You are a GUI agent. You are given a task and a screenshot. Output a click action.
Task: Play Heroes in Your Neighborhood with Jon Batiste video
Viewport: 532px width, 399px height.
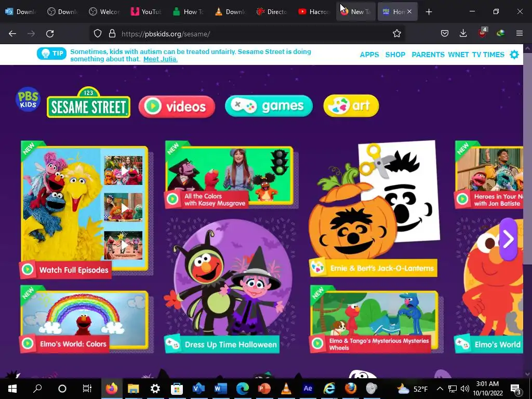click(489, 175)
